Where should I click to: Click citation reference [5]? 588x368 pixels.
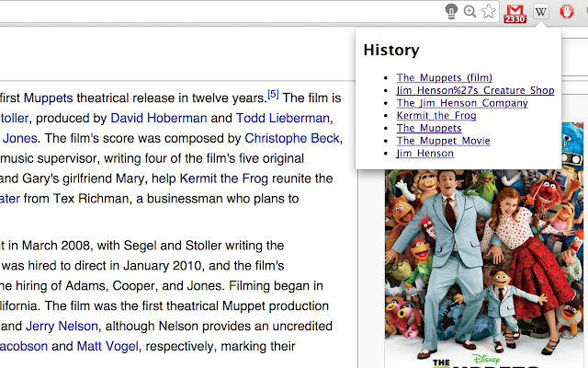(x=273, y=94)
